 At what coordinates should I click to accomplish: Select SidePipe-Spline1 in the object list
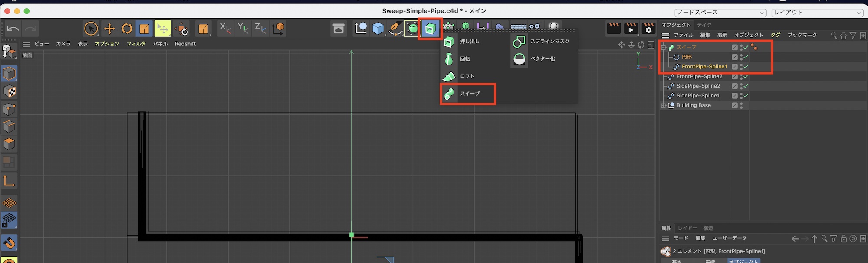tap(697, 96)
